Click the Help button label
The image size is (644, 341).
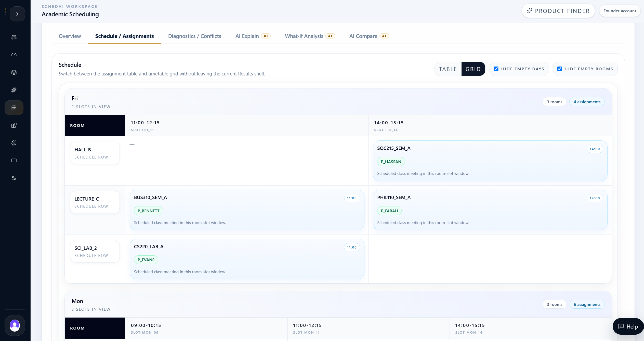point(632,326)
